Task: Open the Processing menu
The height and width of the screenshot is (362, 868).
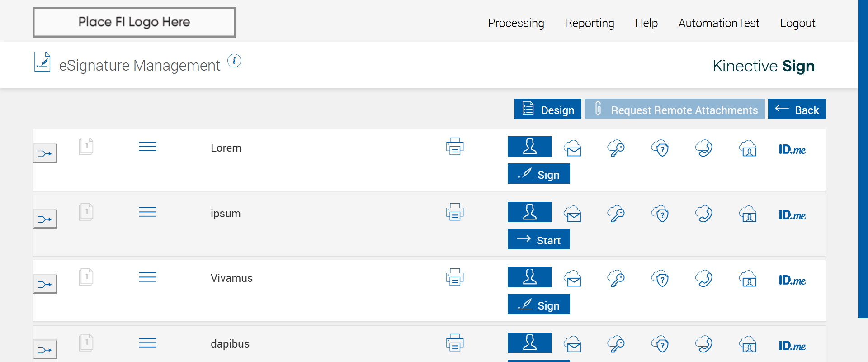Action: pos(516,23)
